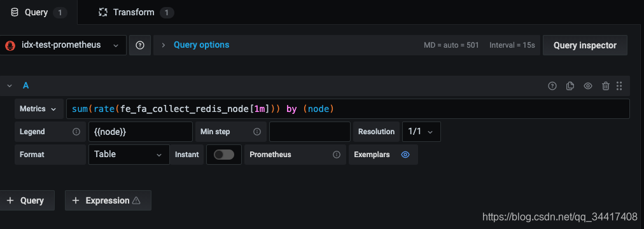
Task: Toggle the Instant query switch
Action: point(224,155)
